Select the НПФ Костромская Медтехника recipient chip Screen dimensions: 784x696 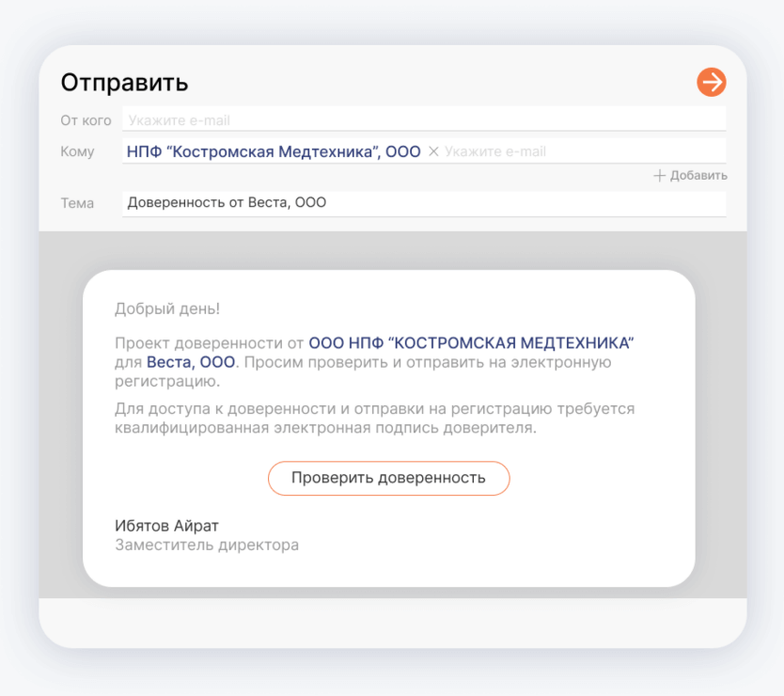(274, 151)
